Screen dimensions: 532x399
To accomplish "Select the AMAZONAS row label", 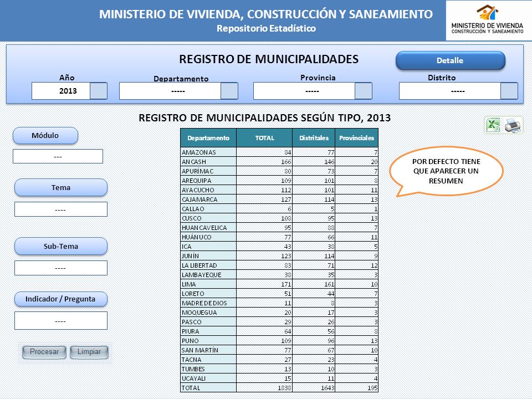I will pyautogui.click(x=199, y=152).
